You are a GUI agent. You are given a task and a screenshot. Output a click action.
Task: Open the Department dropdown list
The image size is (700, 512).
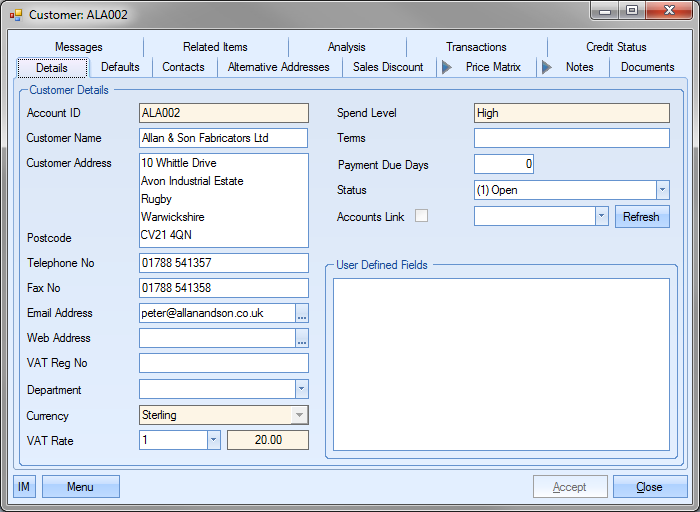(301, 390)
